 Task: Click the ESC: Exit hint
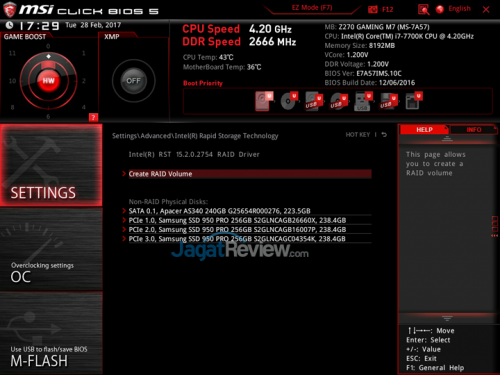pos(421,358)
